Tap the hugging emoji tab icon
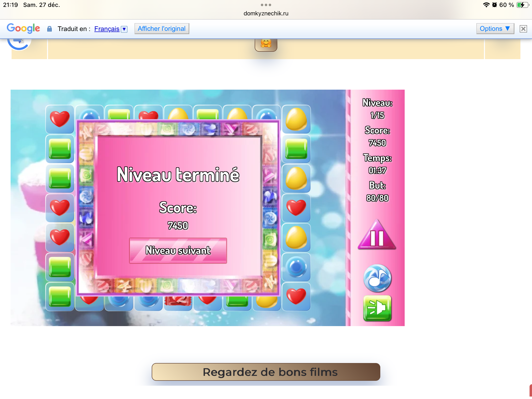This screenshot has height=399, width=532. (266, 44)
